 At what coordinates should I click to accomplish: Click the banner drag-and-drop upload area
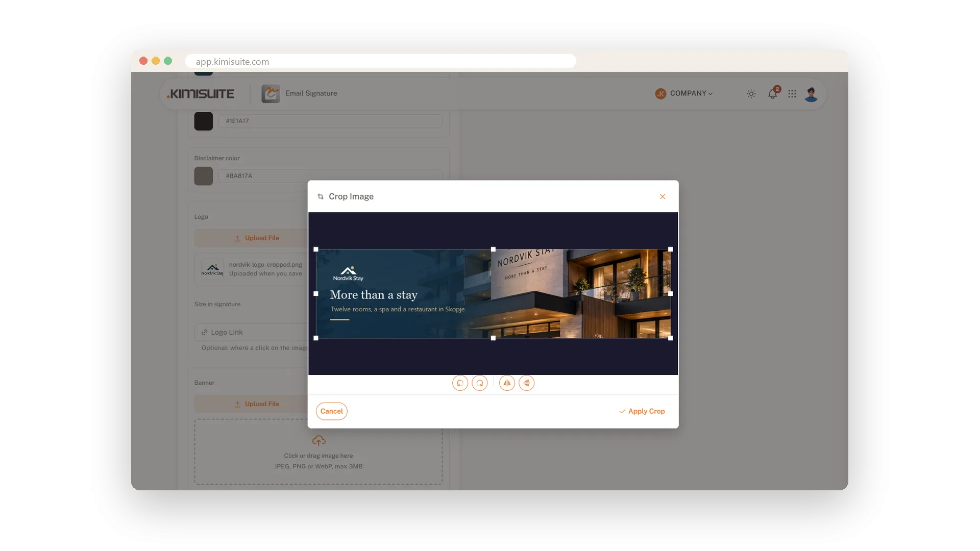tap(318, 452)
